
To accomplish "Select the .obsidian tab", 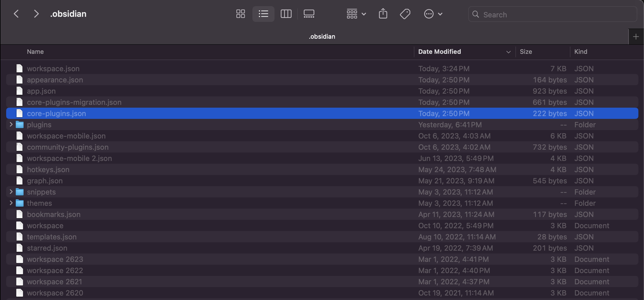I will [x=322, y=36].
